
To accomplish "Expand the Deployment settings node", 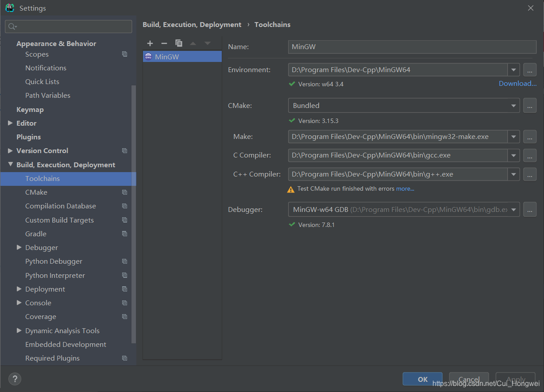I will pos(19,289).
